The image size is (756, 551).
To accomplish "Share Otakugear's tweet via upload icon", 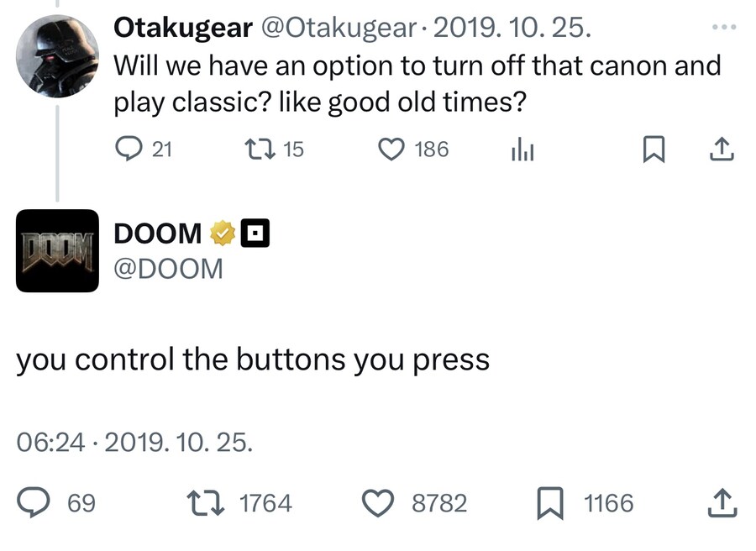I will tap(722, 149).
